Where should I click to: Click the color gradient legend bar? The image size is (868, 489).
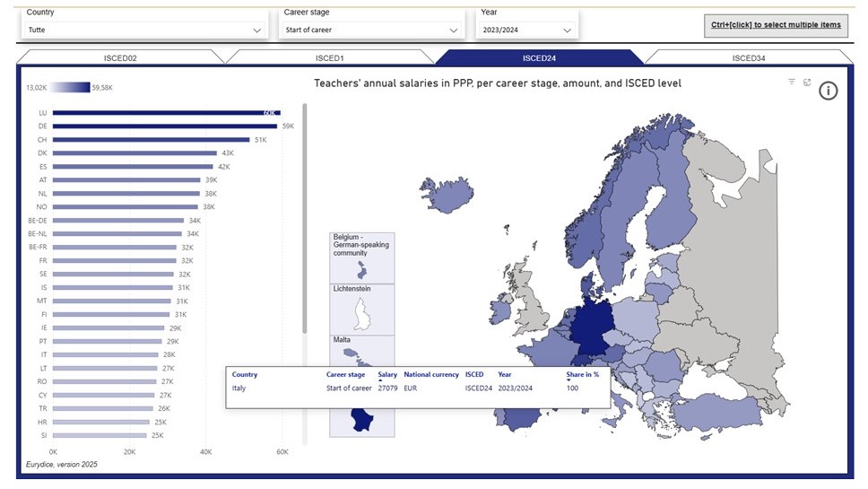click(x=71, y=88)
